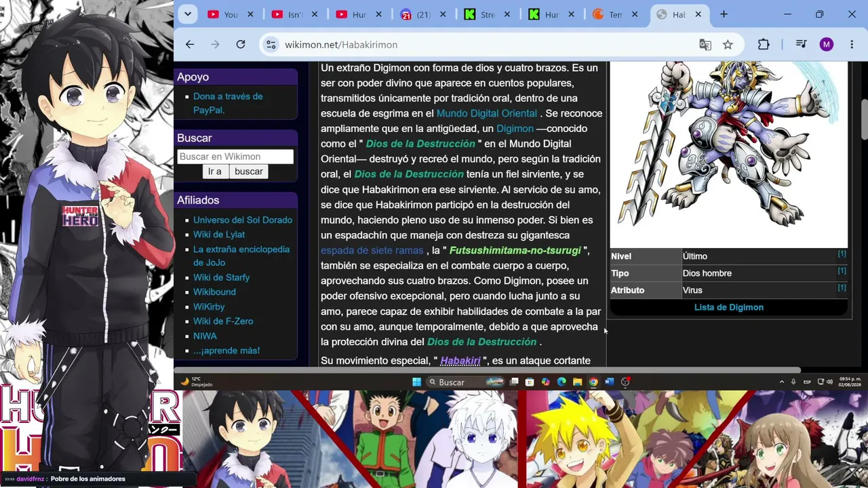Open the Windows Start menu
The height and width of the screenshot is (488, 868).
(416, 382)
